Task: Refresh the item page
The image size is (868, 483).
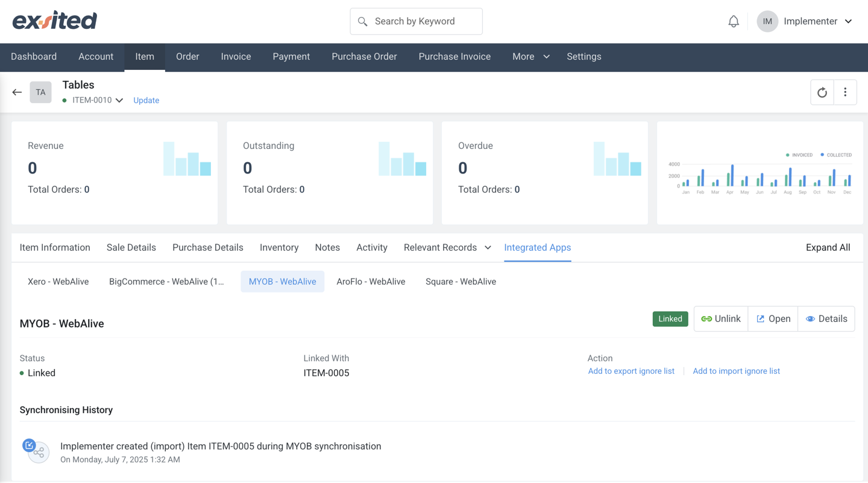Action: (x=822, y=92)
